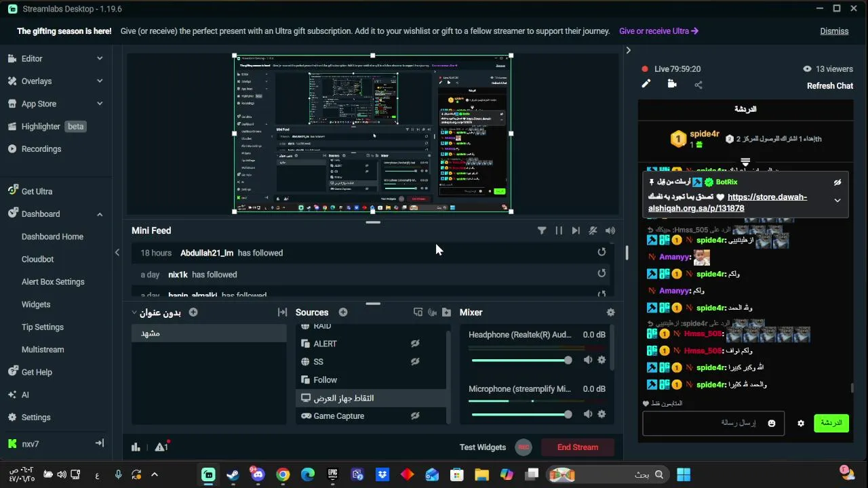
Task: Adjust the Headphone volume slider
Action: 521,360
